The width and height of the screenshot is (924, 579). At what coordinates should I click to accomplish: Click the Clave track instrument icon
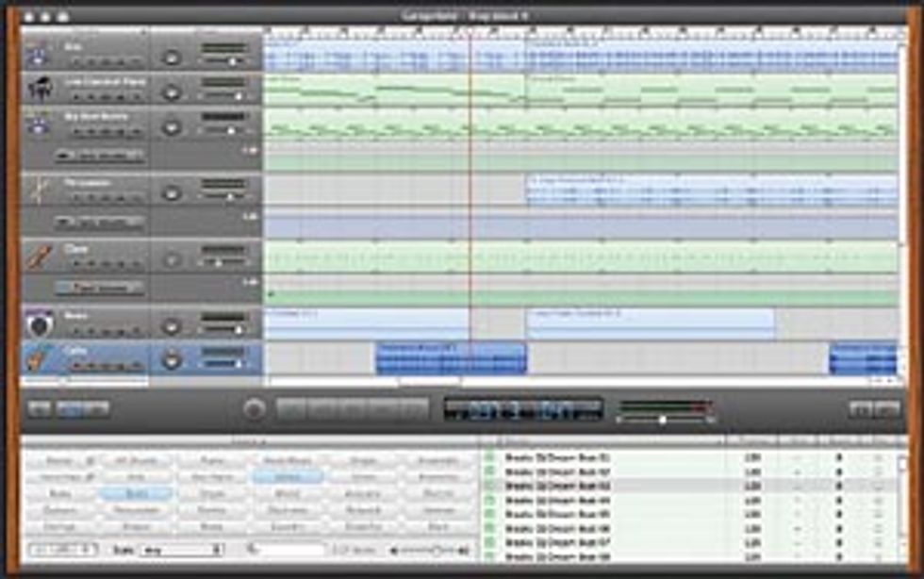coord(39,256)
